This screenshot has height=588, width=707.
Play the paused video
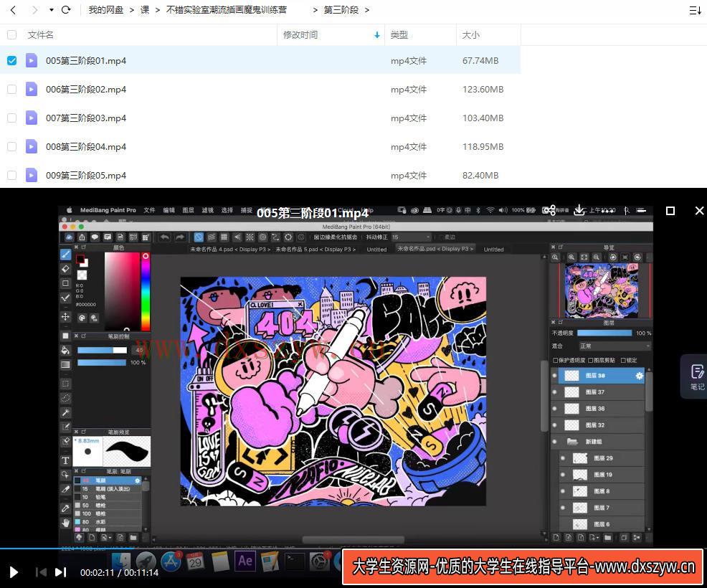pyautogui.click(x=14, y=572)
